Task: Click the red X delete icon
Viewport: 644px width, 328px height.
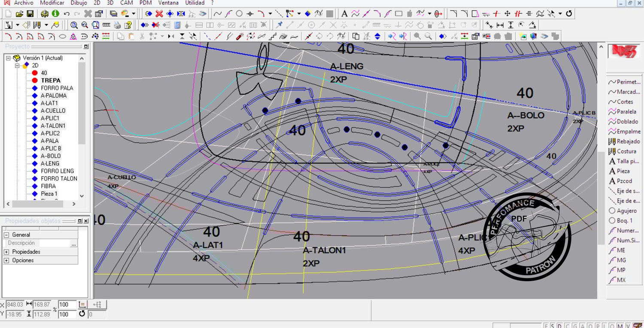Action: [159, 14]
